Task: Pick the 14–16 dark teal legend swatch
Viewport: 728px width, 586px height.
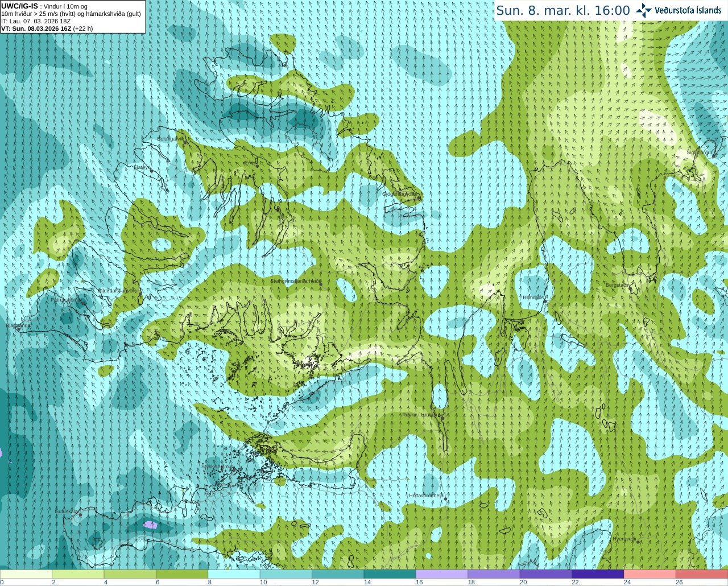Action: tap(390, 574)
